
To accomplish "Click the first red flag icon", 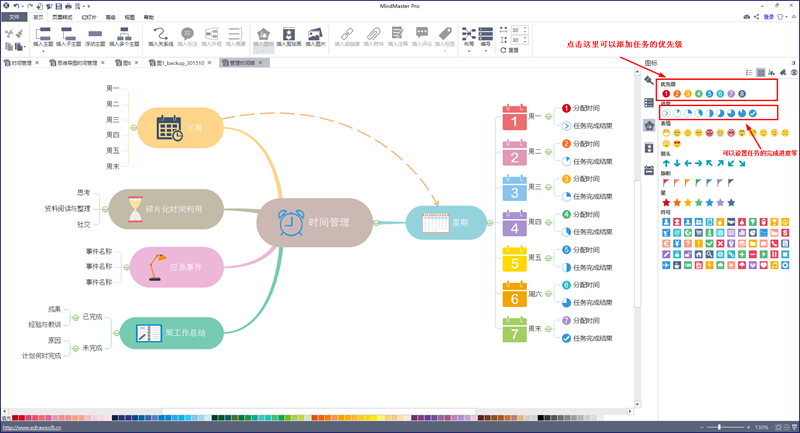I will pos(666,183).
